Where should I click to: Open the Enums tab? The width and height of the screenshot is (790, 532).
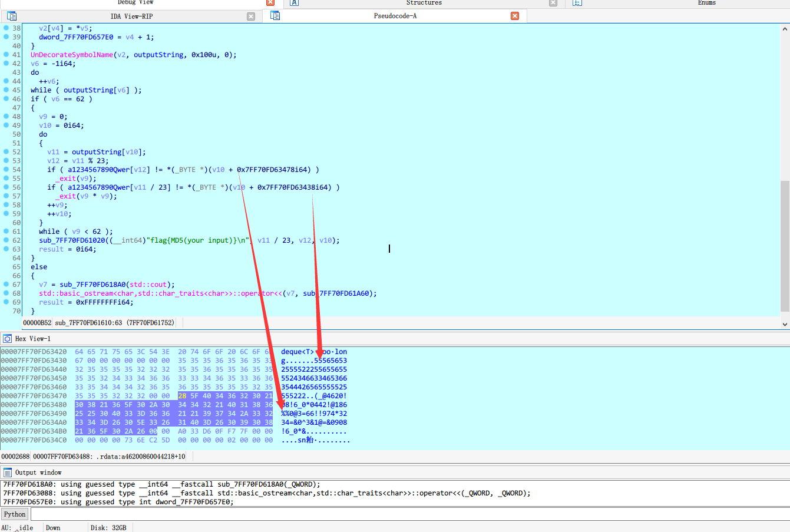pyautogui.click(x=706, y=3)
